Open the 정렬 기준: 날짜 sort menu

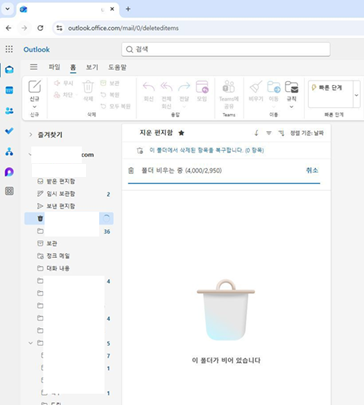pyautogui.click(x=307, y=133)
